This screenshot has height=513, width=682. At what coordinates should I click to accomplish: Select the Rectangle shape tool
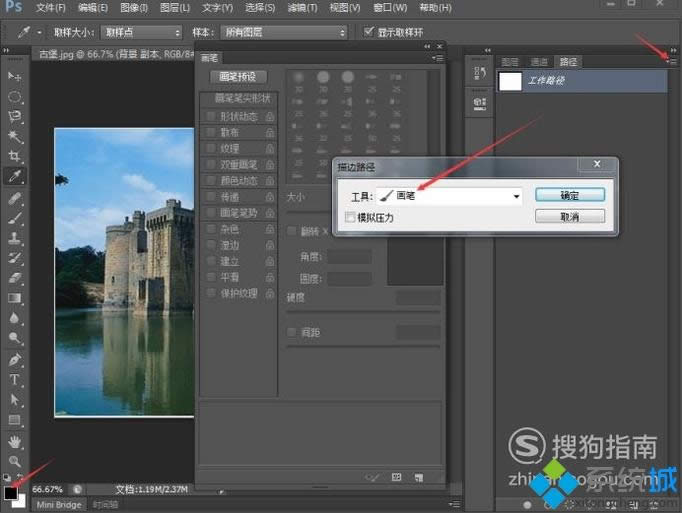coord(14,420)
